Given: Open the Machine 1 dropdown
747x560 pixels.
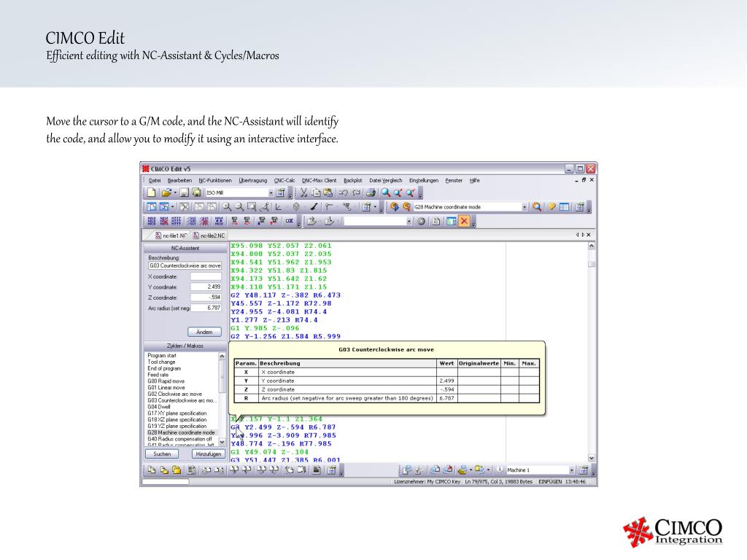Looking at the screenshot, I should pyautogui.click(x=572, y=470).
